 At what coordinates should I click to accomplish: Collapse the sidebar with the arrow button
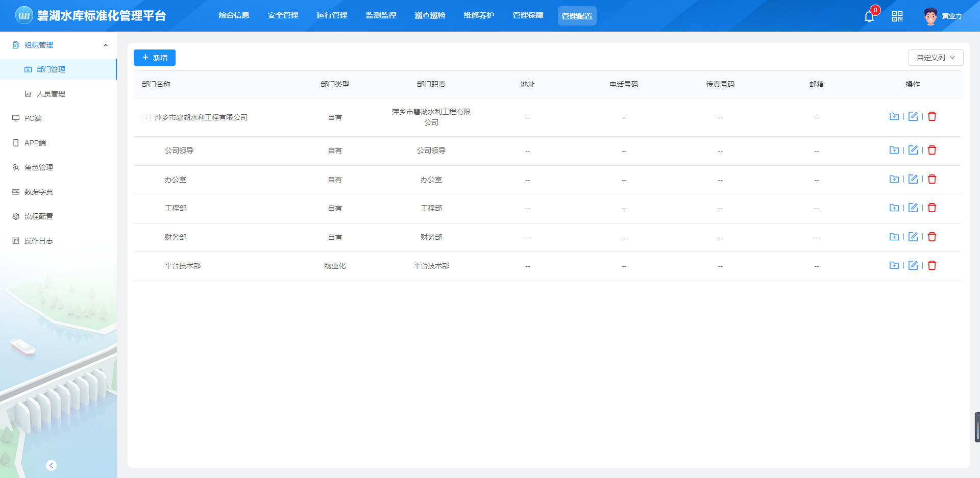(51, 465)
